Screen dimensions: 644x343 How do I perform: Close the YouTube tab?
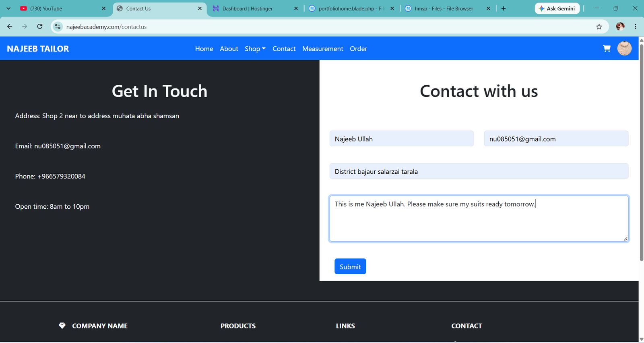click(103, 8)
